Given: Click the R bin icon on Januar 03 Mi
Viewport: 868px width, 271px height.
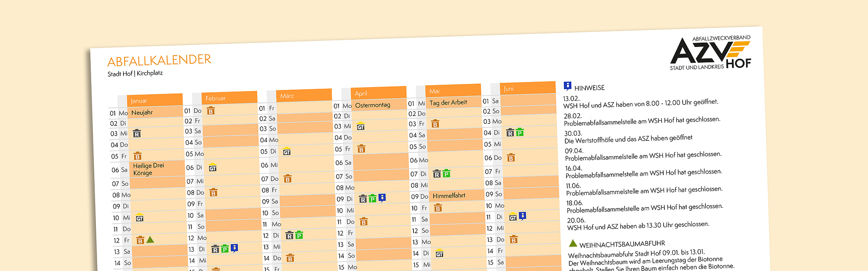Looking at the screenshot, I should [137, 133].
